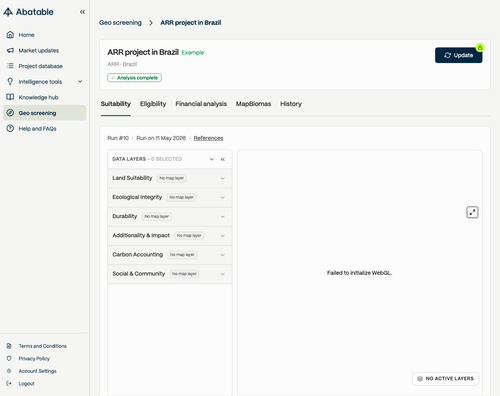This screenshot has height=396, width=500.
Task: Collapse the Data Layers panel sideways
Action: click(223, 159)
